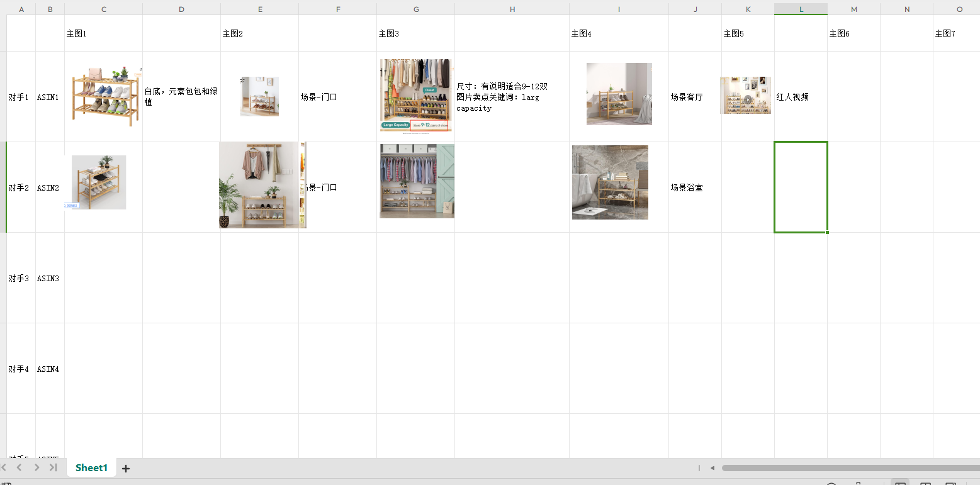
Task: Select the living room scene image in 主图4
Action: [619, 94]
